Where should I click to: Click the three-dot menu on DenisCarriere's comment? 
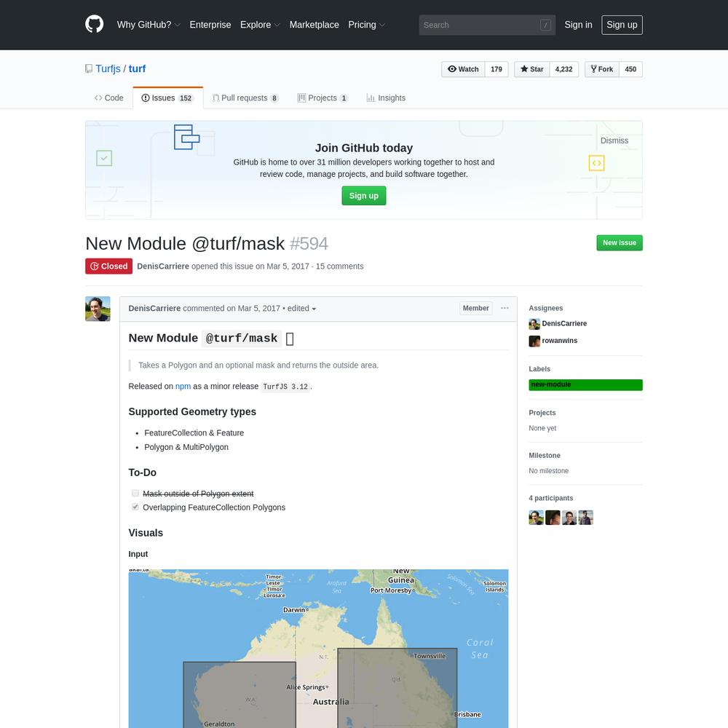pyautogui.click(x=505, y=308)
